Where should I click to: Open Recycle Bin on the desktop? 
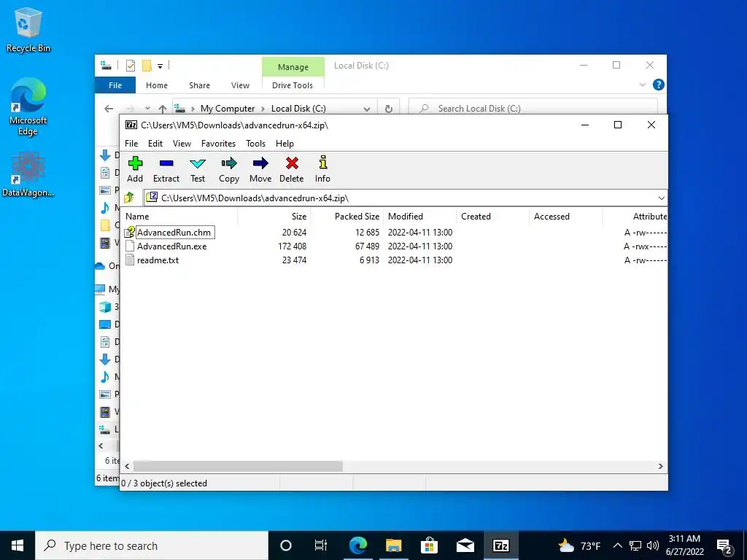click(x=28, y=29)
